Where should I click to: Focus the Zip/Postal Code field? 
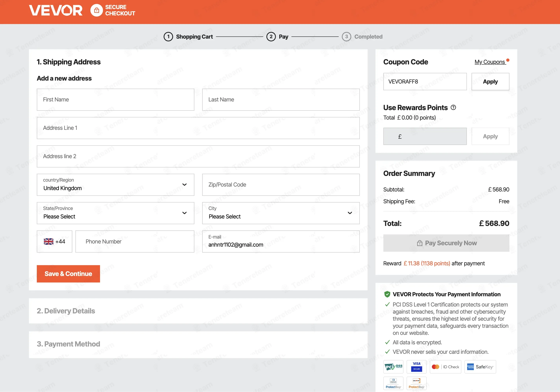(x=281, y=185)
